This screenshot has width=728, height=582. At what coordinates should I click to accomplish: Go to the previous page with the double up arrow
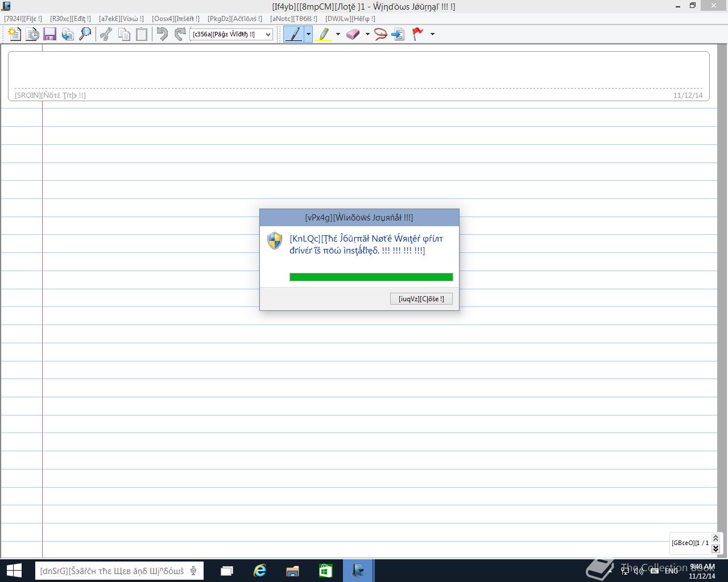[x=715, y=538]
